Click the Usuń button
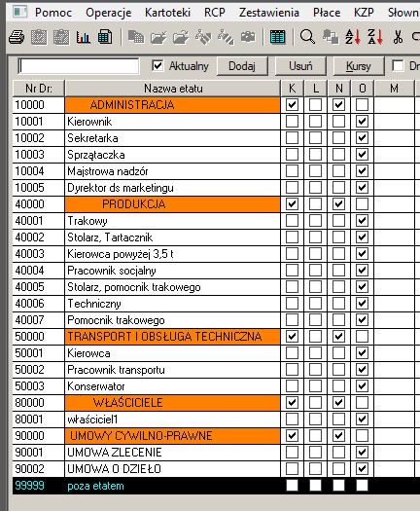The height and width of the screenshot is (511, 420). click(300, 66)
